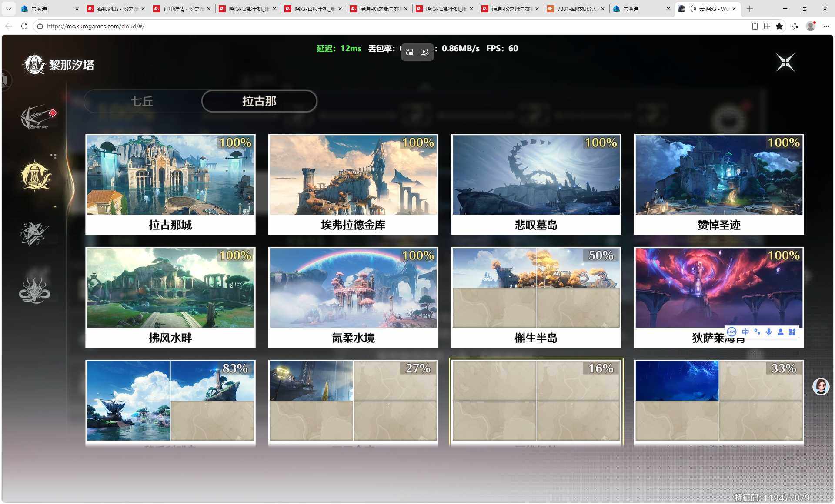
Task: Open the assistant avatar floating button
Action: [x=821, y=386]
